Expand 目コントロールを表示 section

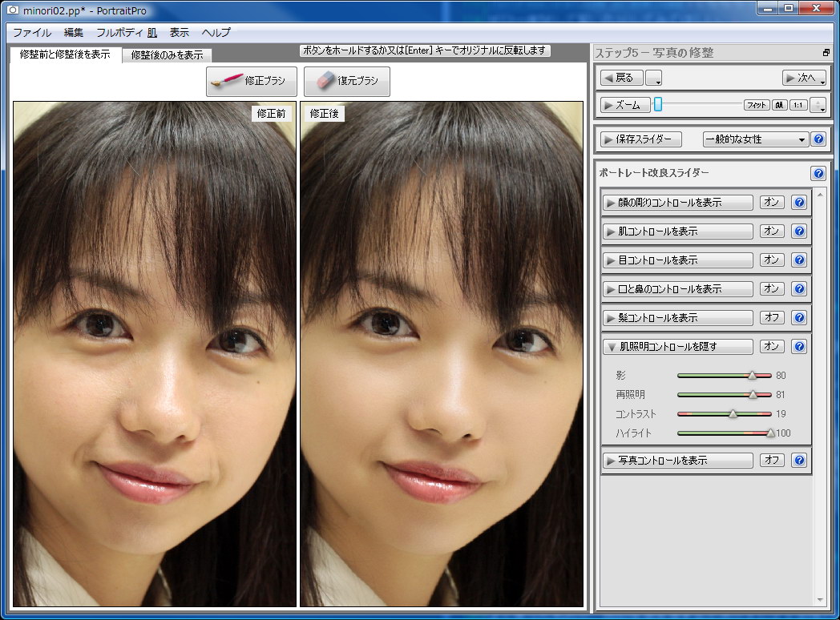coord(677,260)
